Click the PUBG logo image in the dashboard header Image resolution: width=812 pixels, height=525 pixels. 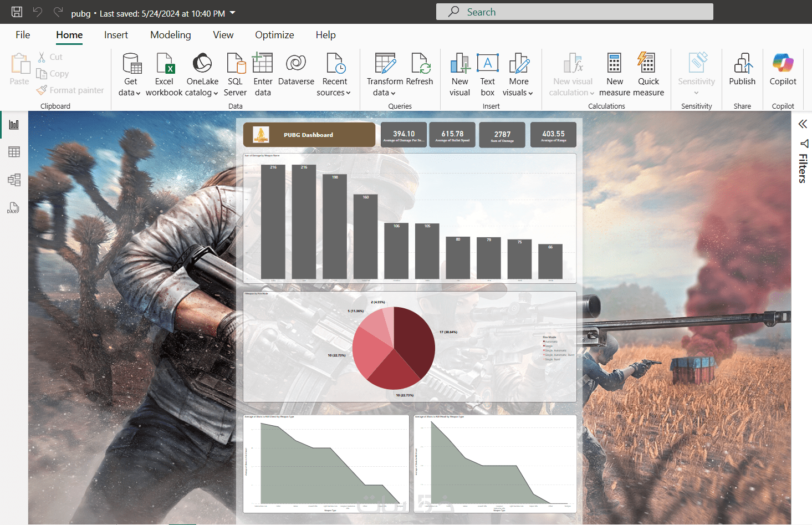point(261,135)
